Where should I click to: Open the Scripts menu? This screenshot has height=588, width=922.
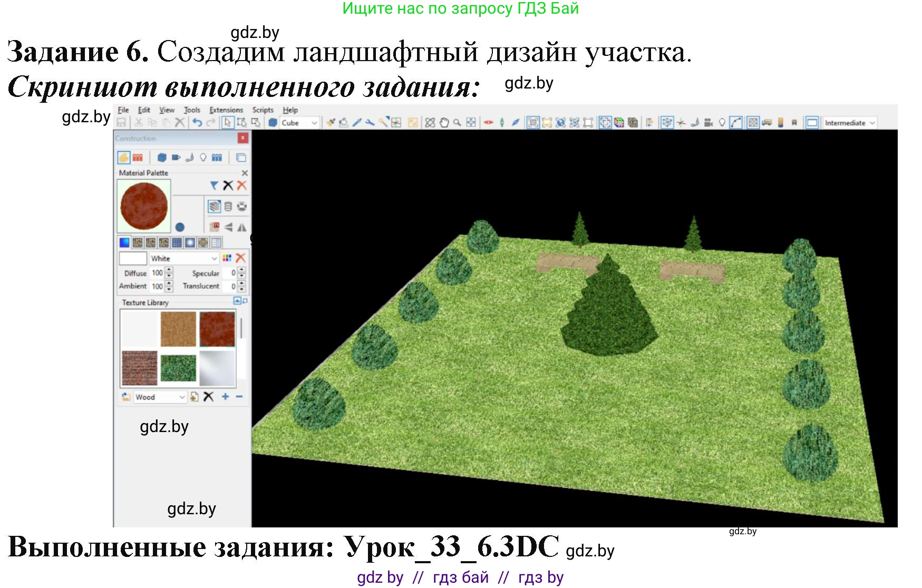click(x=263, y=110)
